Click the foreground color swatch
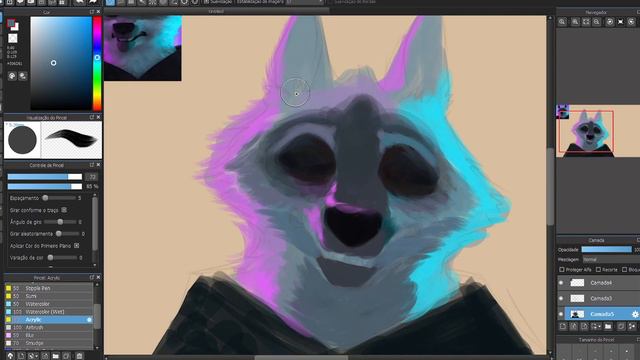The image size is (640, 360). pyautogui.click(x=11, y=23)
